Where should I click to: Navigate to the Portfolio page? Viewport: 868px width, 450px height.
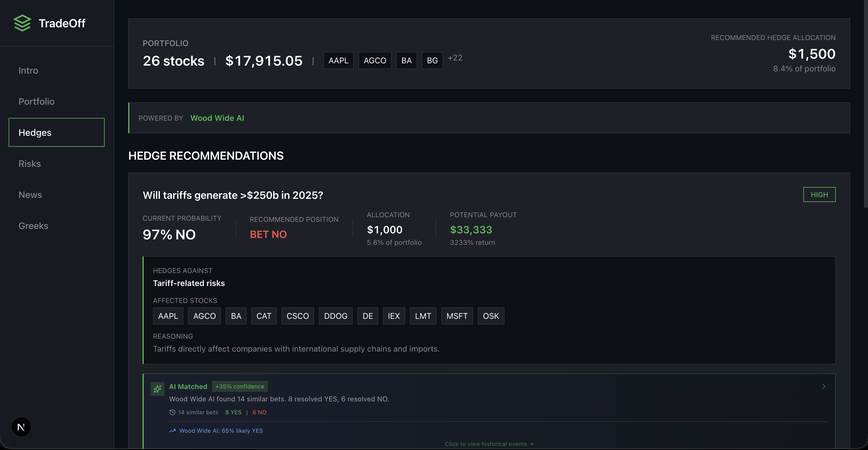tap(37, 102)
